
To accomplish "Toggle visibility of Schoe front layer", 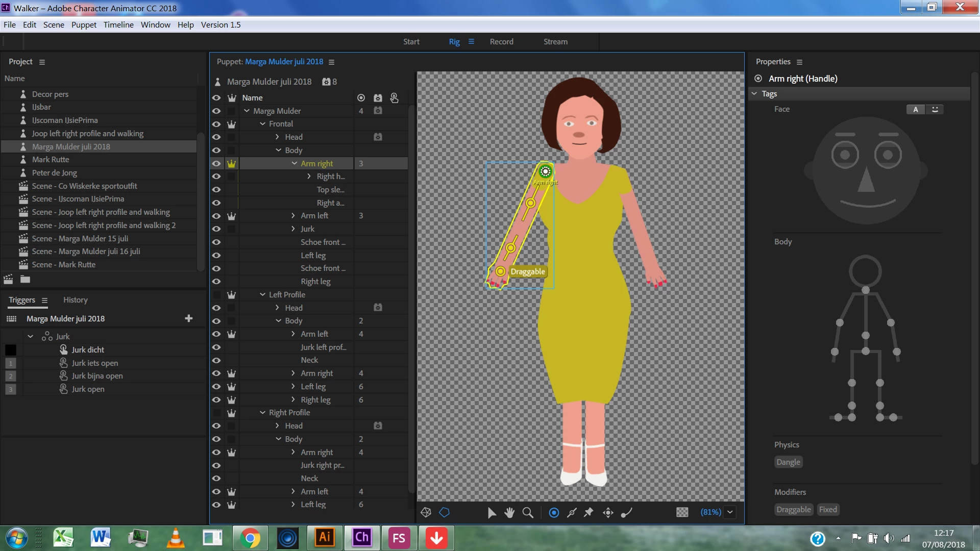I will click(x=216, y=242).
